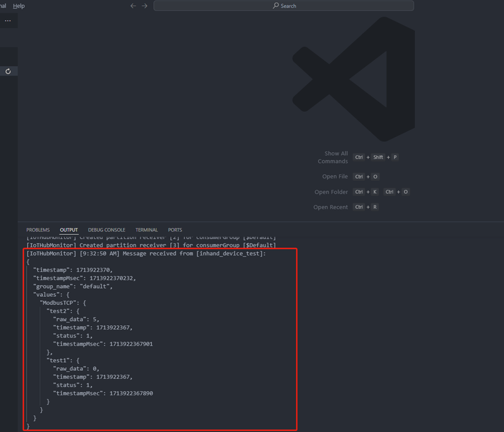The width and height of the screenshot is (504, 432).
Task: Click the magnifier icon in search bar
Action: click(276, 6)
